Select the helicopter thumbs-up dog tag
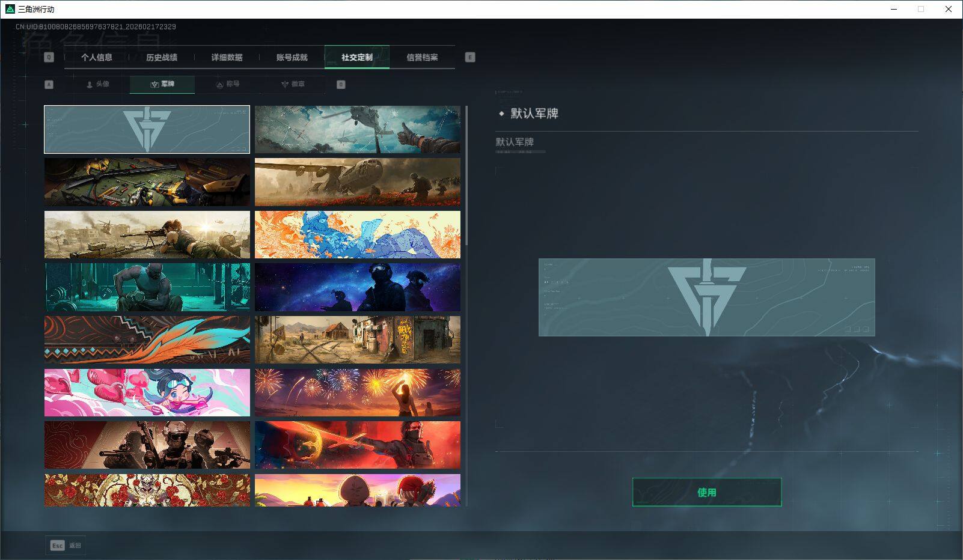The width and height of the screenshot is (963, 560). click(x=358, y=129)
